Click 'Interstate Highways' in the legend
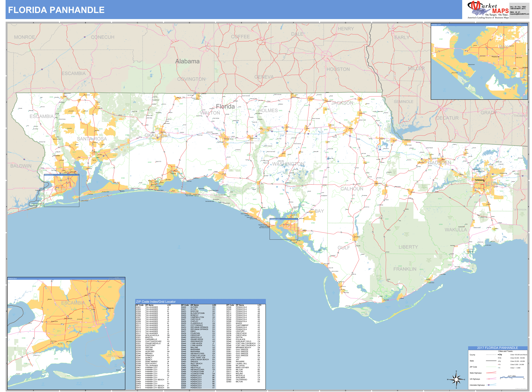This screenshot has width=532, height=392. coord(477,385)
